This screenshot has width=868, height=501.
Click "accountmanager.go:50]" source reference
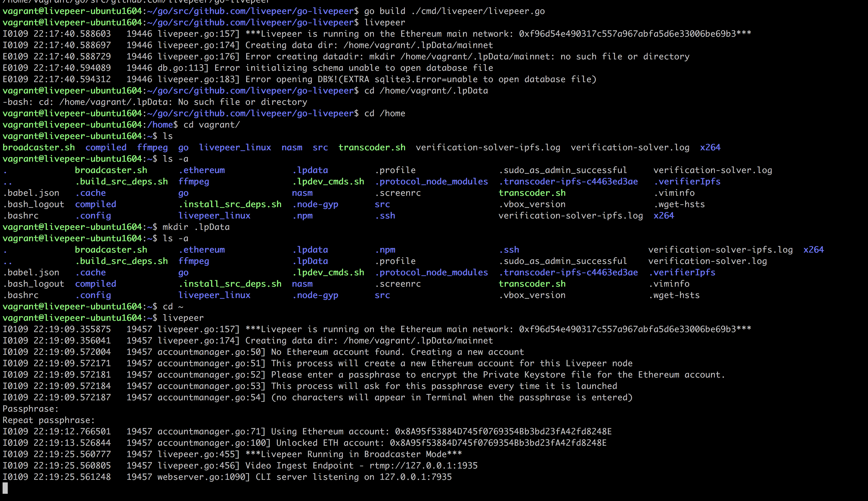(212, 352)
